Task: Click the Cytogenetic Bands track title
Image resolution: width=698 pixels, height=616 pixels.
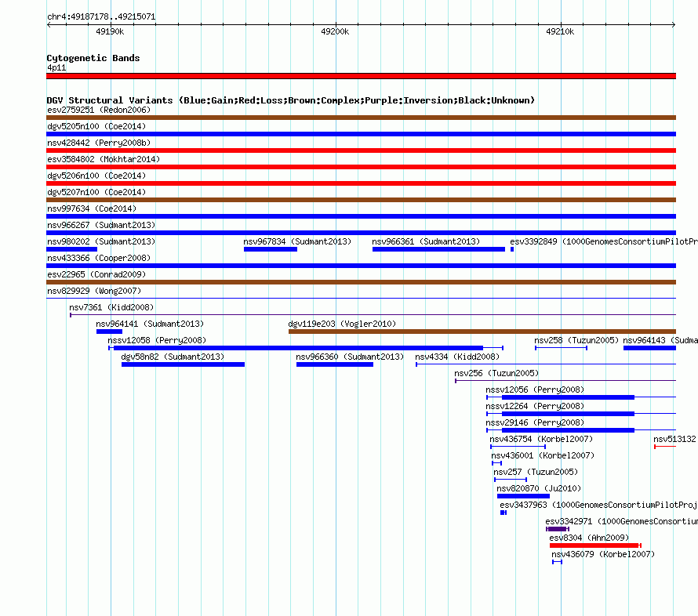Action: (x=93, y=58)
